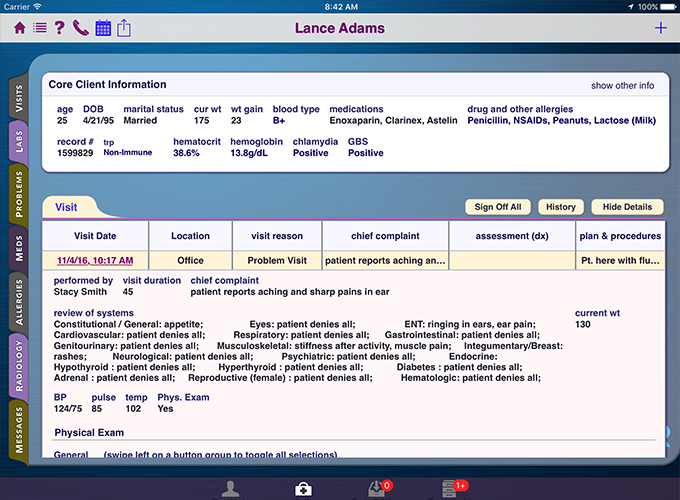
Task: Switch to the LABS side tab
Action: [x=19, y=141]
